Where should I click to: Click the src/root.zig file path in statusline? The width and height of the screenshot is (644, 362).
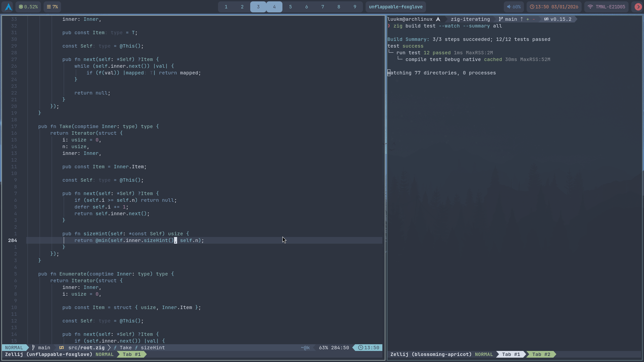click(x=86, y=348)
